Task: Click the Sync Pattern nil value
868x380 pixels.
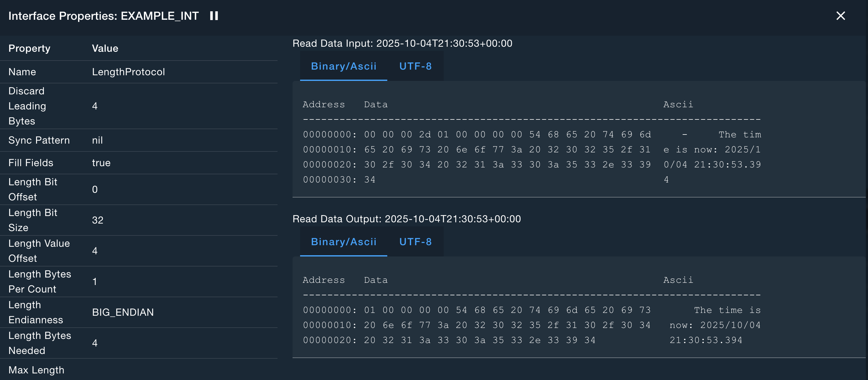Action: click(98, 140)
